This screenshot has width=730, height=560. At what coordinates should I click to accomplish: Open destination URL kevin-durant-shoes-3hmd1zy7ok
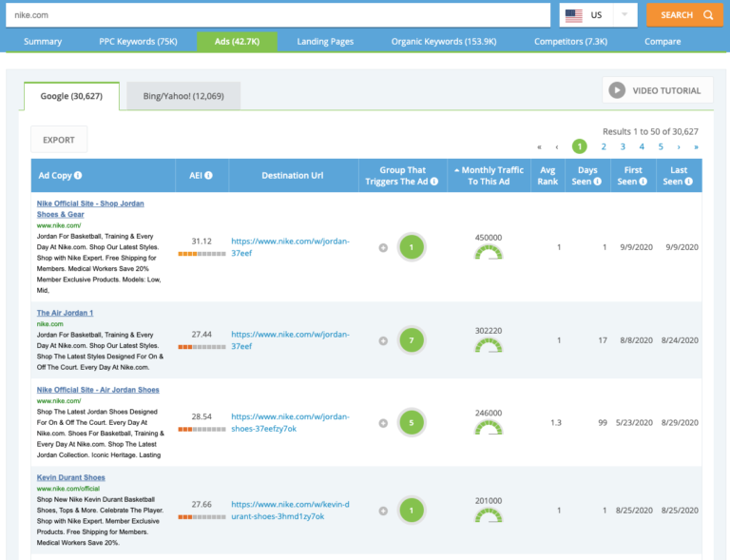click(x=290, y=511)
